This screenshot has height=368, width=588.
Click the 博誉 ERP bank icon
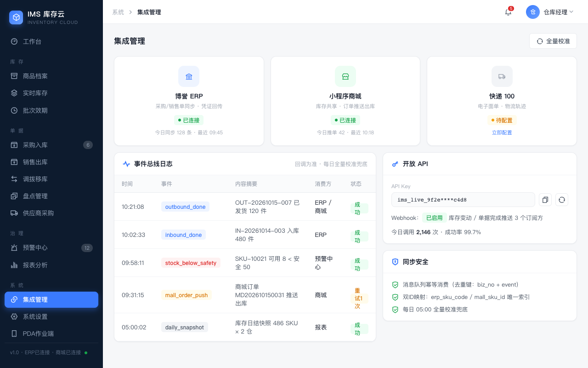click(189, 76)
